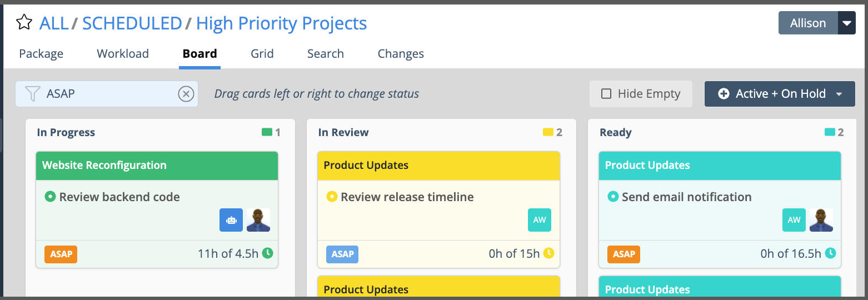
Task: Toggle the Hide Empty checkbox
Action: [x=607, y=94]
